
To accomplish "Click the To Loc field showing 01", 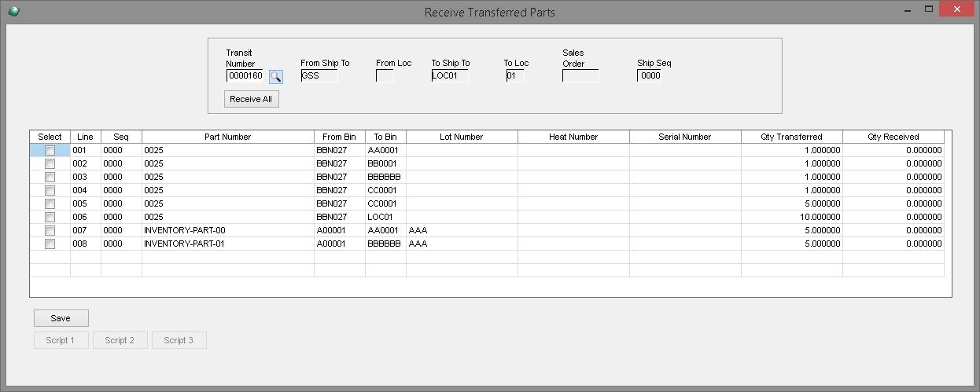I will point(515,76).
